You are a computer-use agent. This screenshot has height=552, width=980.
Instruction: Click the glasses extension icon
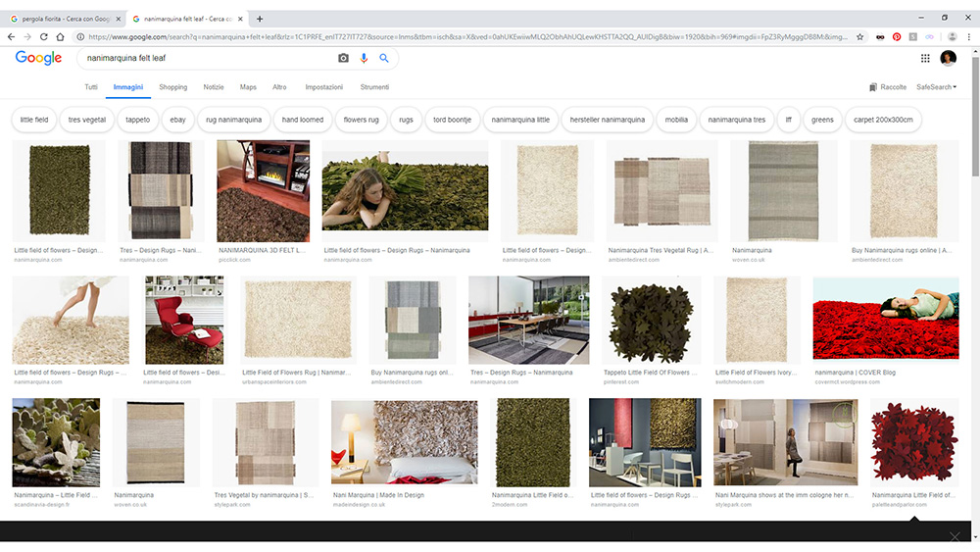click(x=880, y=37)
